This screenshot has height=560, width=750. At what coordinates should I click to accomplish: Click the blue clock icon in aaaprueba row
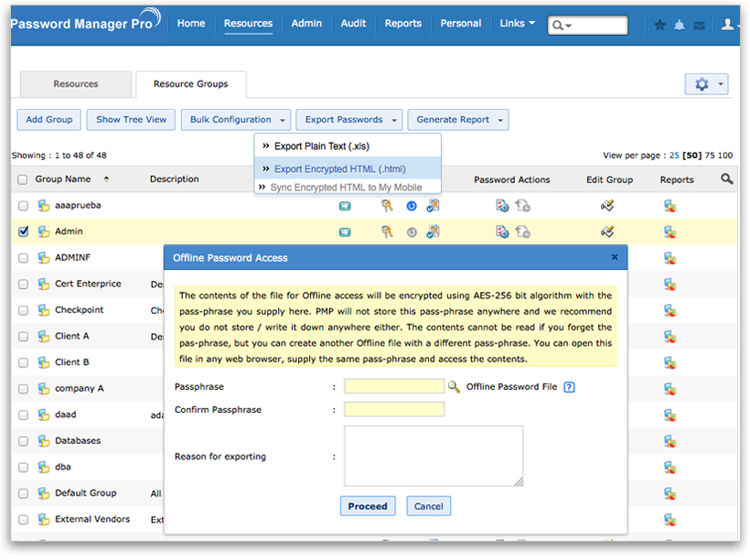[412, 206]
